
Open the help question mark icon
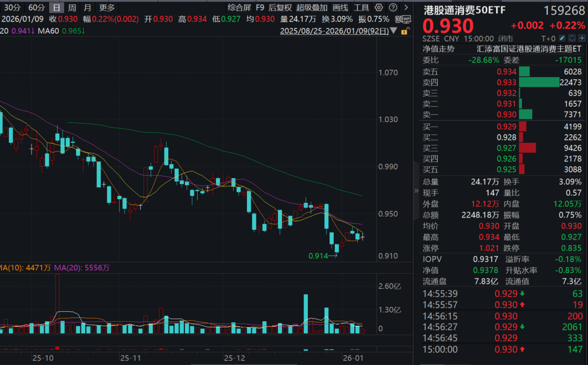coord(393,8)
